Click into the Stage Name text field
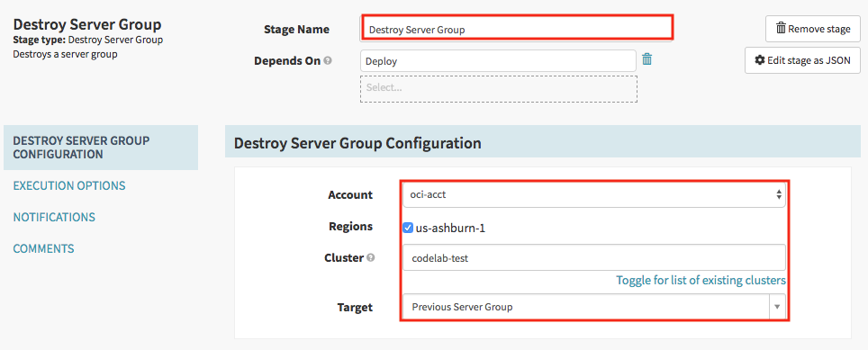 click(x=517, y=30)
